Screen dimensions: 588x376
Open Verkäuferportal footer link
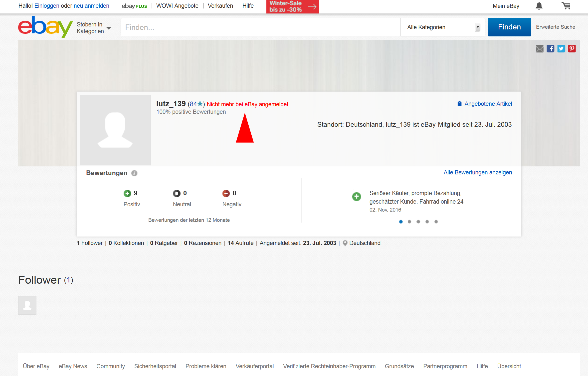pos(255,366)
